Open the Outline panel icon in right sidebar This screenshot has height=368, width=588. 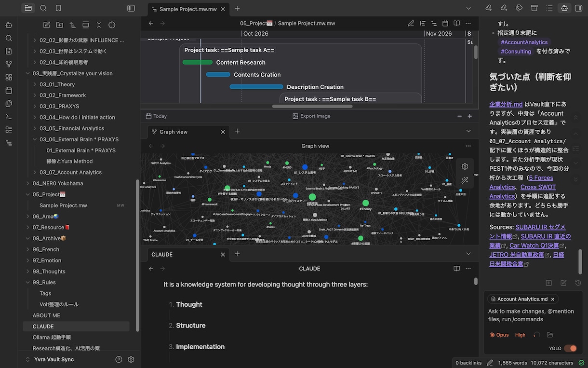pos(549,8)
